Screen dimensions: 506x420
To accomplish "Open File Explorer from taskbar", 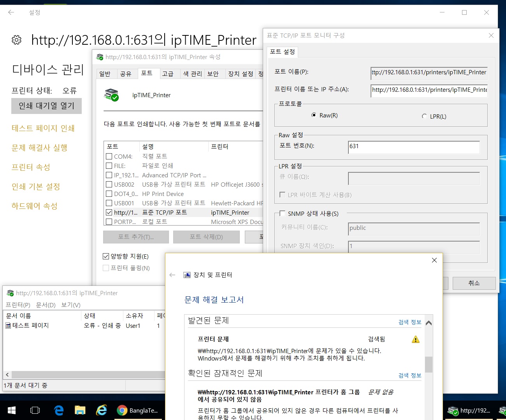I will click(80, 410).
